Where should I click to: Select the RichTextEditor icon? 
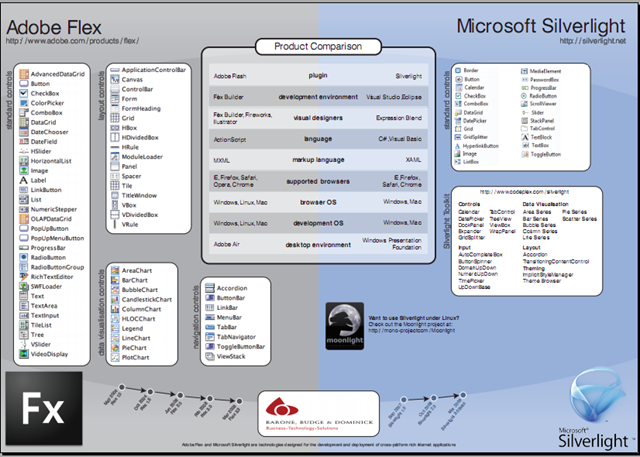(x=24, y=277)
